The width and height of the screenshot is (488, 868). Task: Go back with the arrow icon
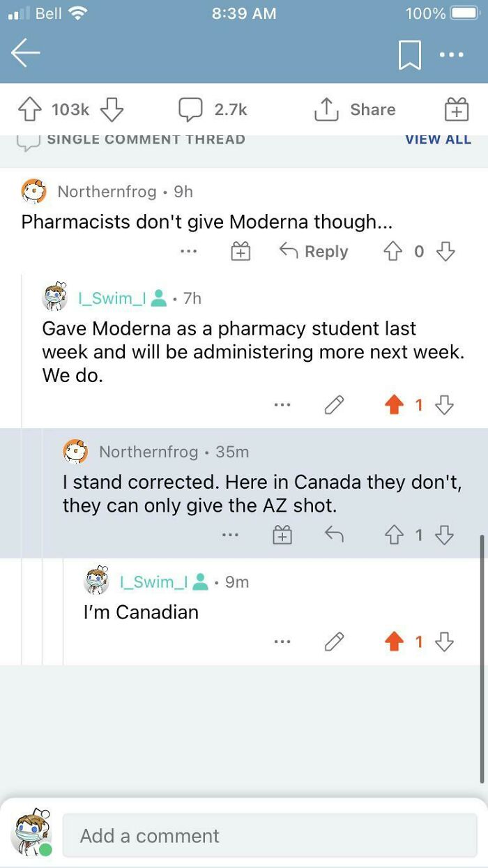pyautogui.click(x=25, y=52)
